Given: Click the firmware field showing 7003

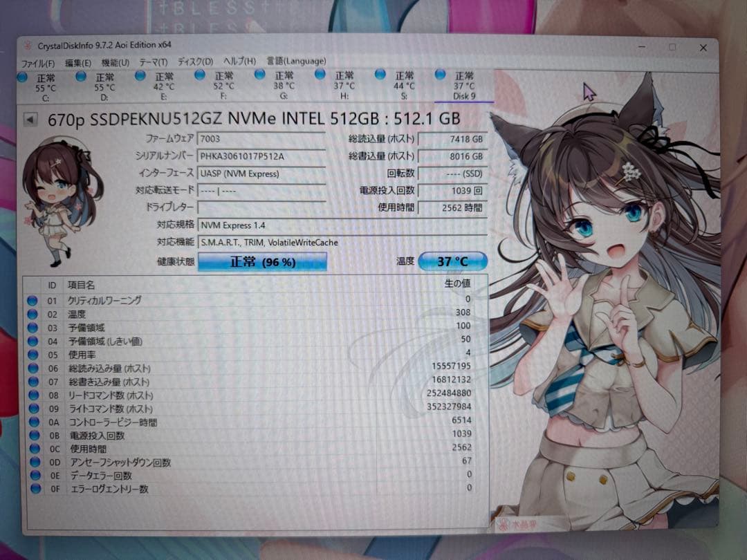Looking at the screenshot, I should [261, 139].
